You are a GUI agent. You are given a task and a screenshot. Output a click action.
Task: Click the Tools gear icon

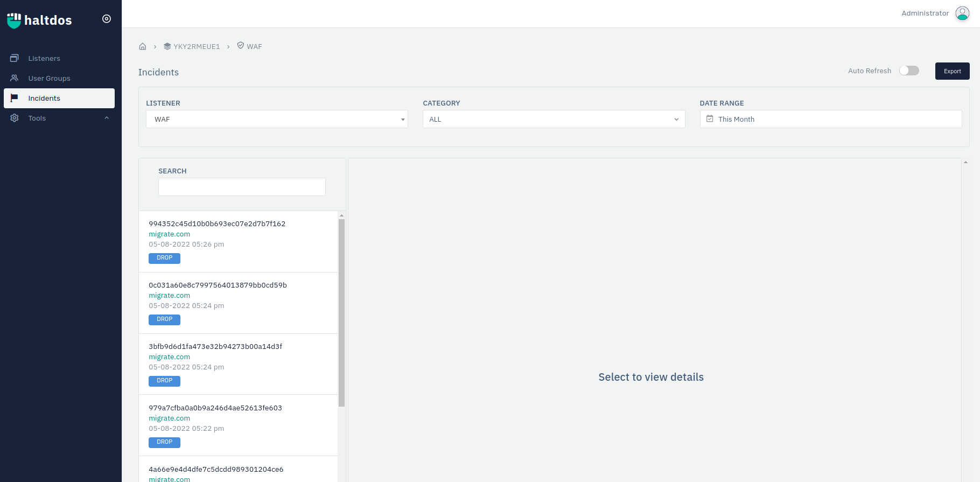point(15,118)
